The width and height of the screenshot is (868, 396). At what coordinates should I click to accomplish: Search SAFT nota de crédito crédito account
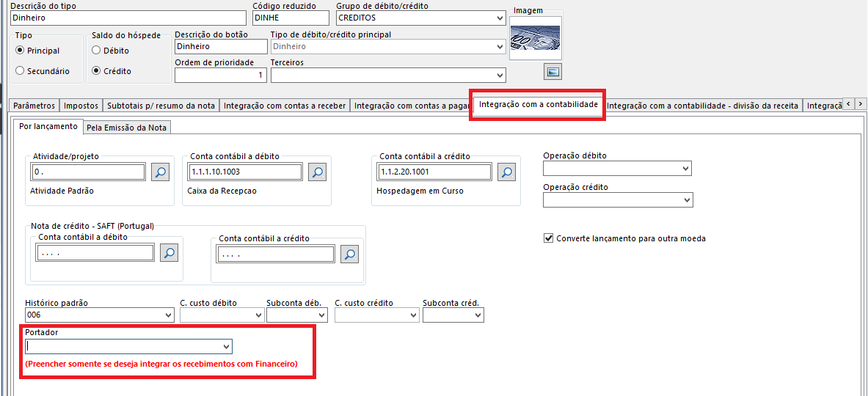[350, 254]
